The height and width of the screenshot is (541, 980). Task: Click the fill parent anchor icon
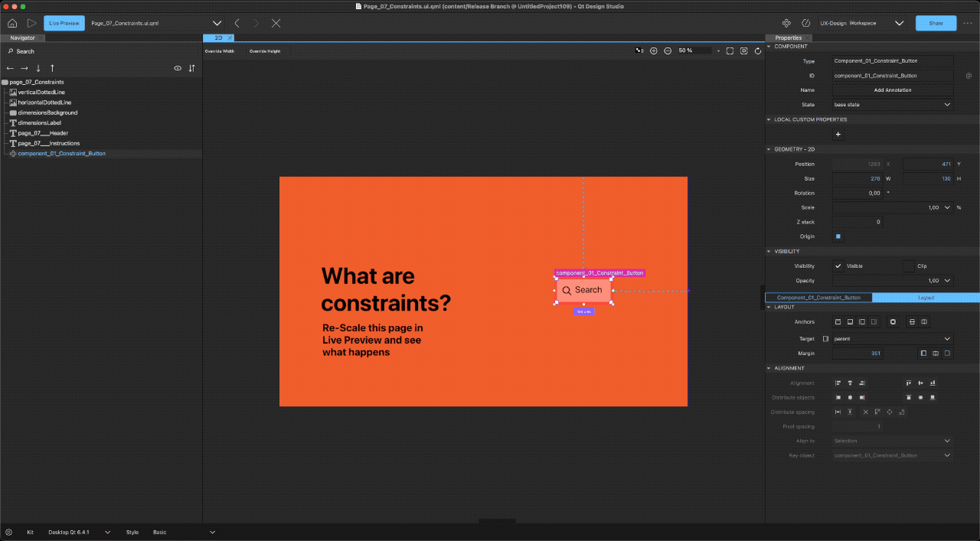[x=893, y=322]
